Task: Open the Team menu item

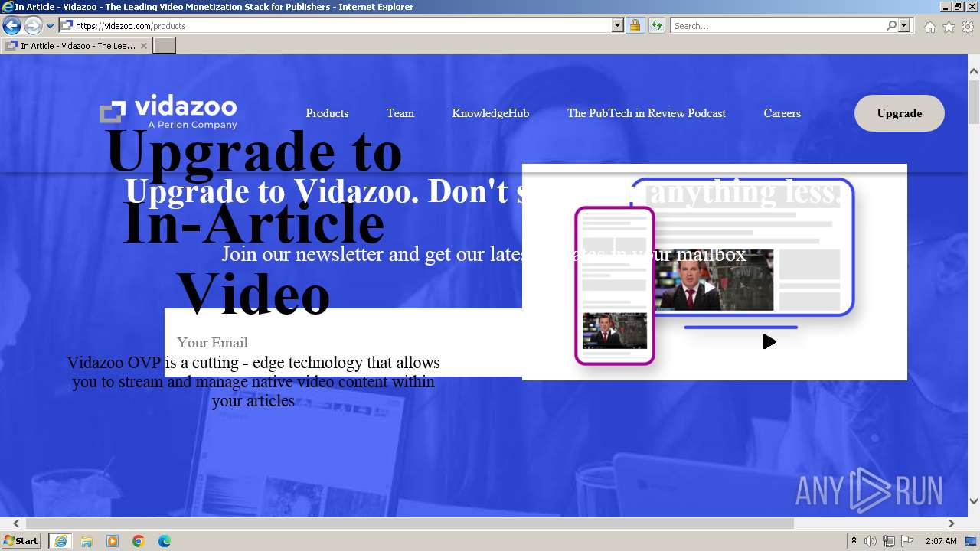Action: coord(400,113)
